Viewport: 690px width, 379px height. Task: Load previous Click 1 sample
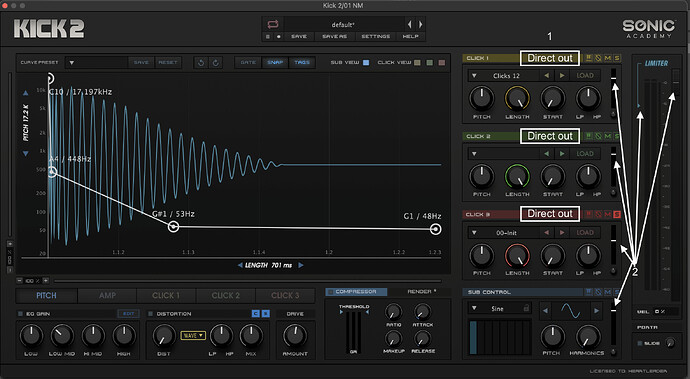(x=547, y=76)
